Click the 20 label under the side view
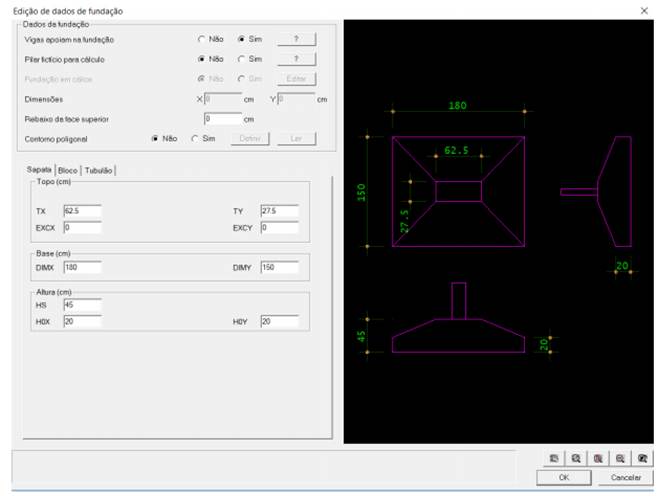The width and height of the screenshot is (658, 496). point(622,266)
